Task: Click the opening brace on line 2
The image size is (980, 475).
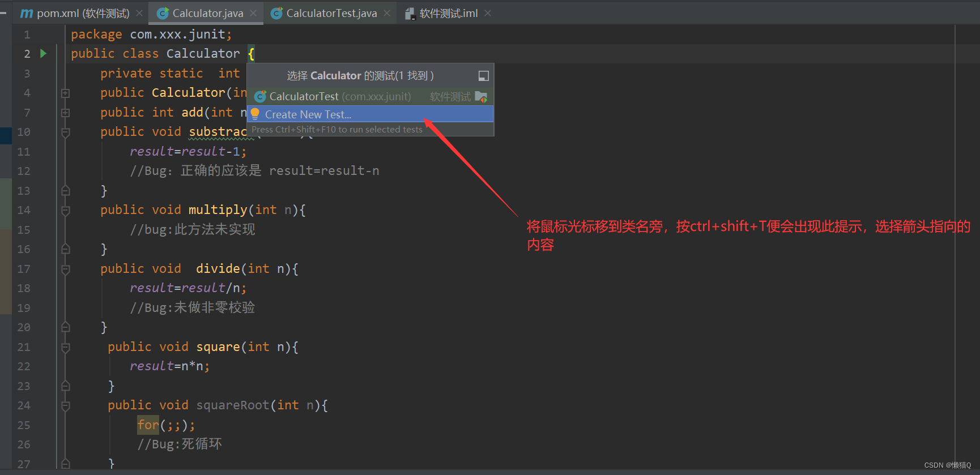Action: 251,54
